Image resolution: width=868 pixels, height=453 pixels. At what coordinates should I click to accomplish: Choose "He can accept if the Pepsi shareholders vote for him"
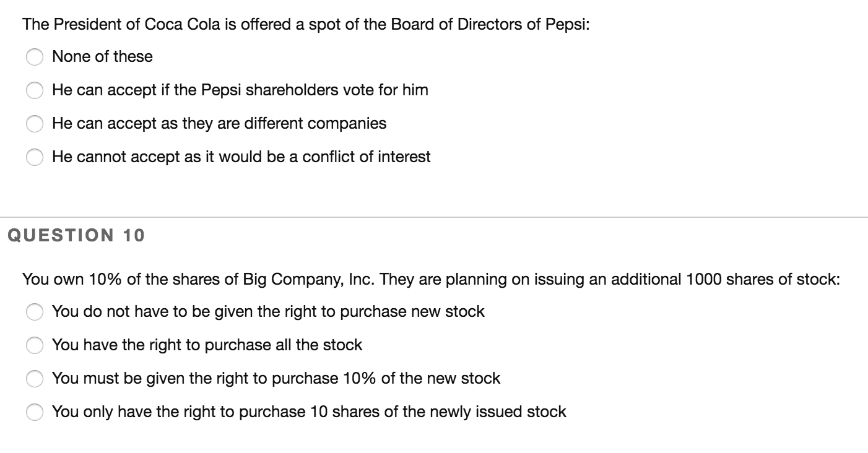click(x=34, y=90)
